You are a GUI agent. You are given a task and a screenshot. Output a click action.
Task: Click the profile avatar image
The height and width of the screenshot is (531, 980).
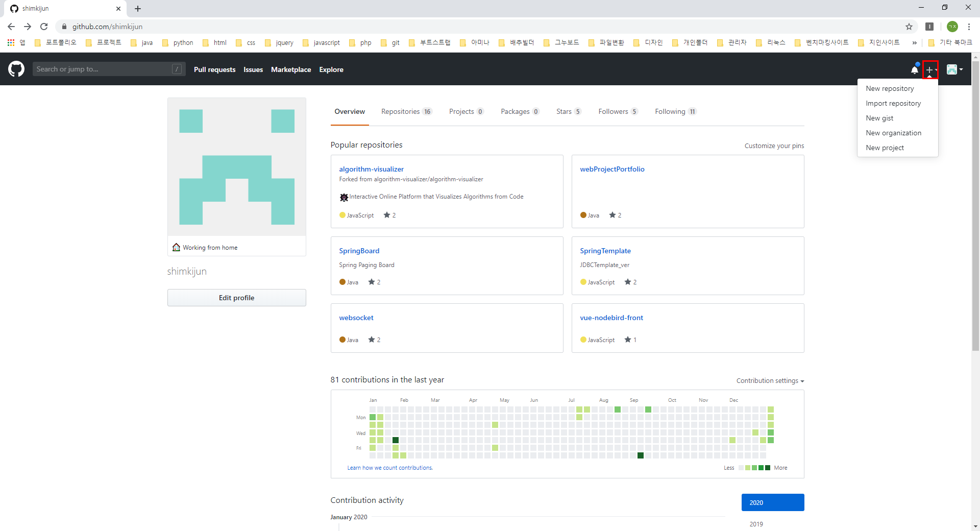(237, 167)
